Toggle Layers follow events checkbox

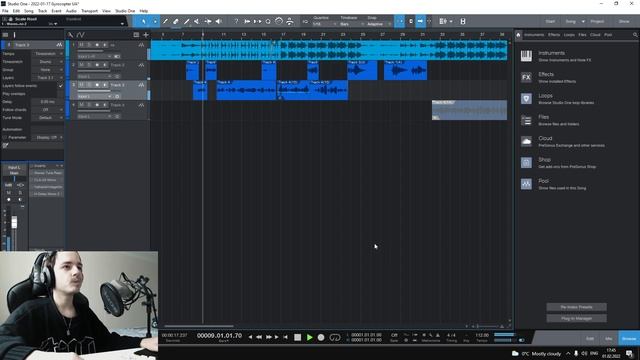click(61, 86)
